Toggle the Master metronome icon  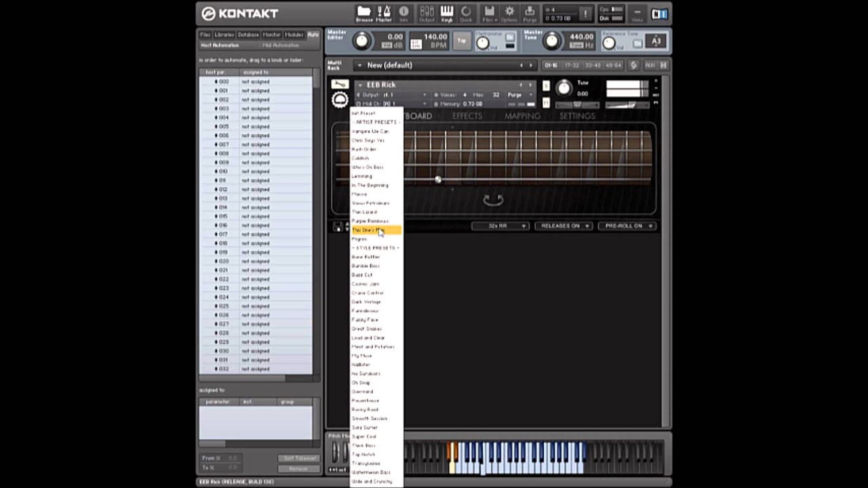pos(384,14)
